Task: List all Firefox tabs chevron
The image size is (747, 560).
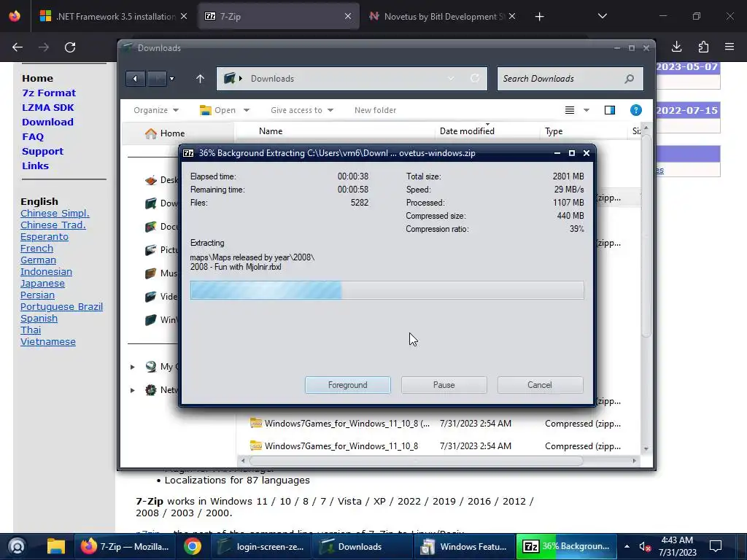Action: tap(602, 16)
